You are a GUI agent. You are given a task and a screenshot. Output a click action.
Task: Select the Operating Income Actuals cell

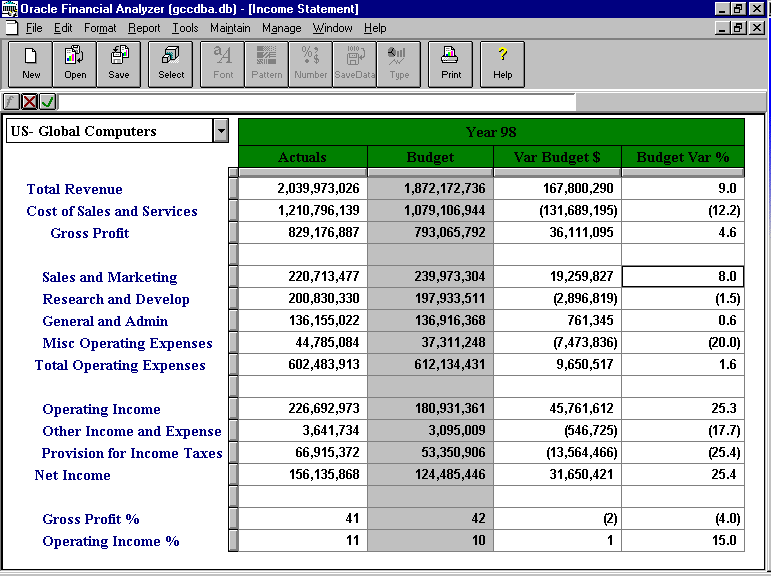point(304,409)
